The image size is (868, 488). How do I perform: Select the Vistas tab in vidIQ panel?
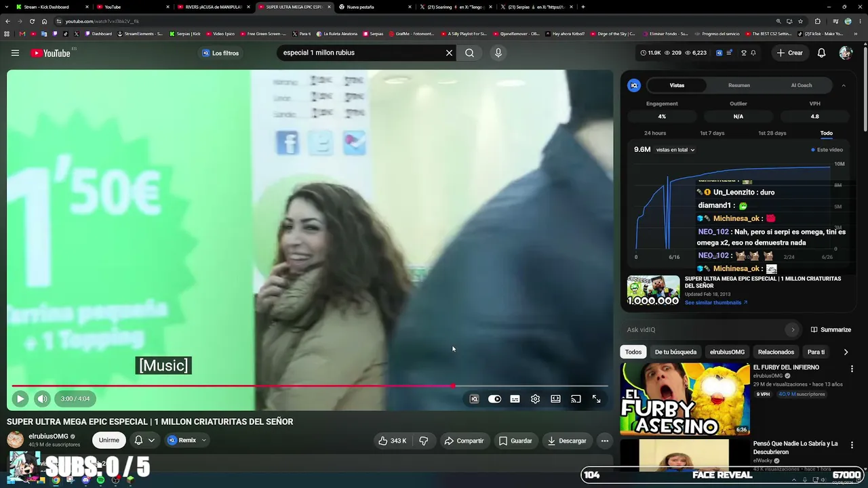677,85
